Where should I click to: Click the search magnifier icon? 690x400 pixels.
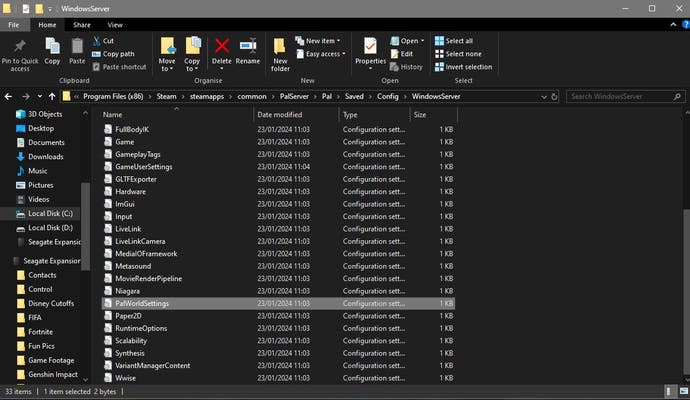tap(677, 96)
